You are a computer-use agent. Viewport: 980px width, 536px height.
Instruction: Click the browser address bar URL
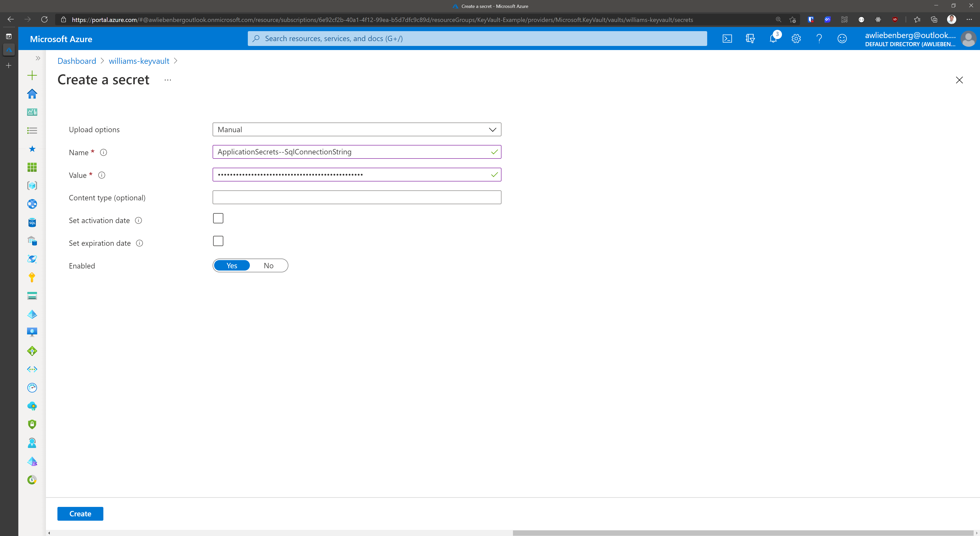click(382, 19)
